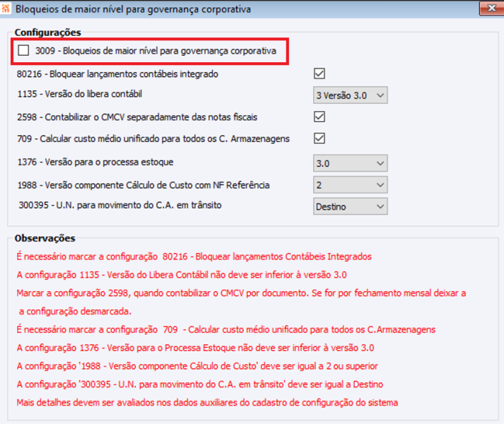
Task: Click the Configurações group heading
Action: [x=48, y=33]
